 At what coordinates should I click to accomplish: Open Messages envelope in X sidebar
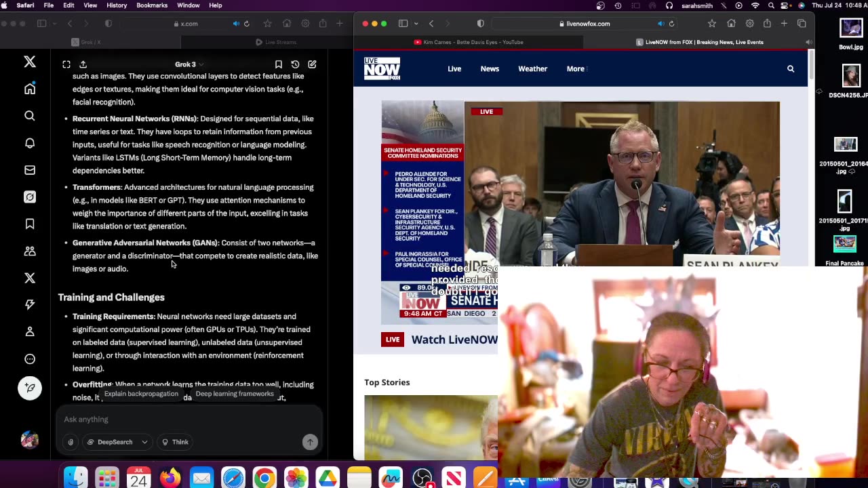(30, 170)
